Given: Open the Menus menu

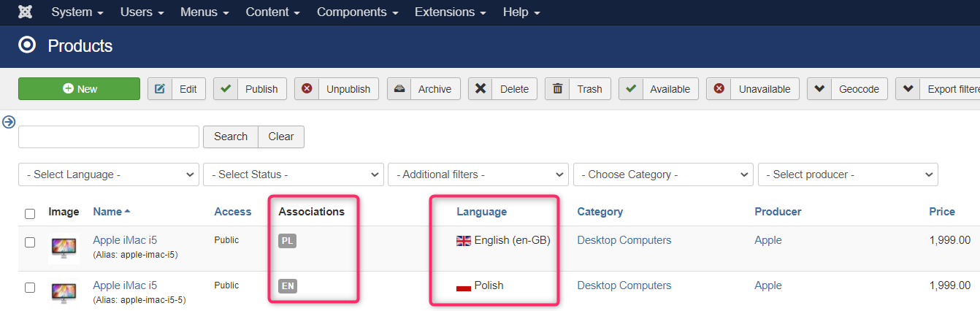Looking at the screenshot, I should tap(205, 12).
